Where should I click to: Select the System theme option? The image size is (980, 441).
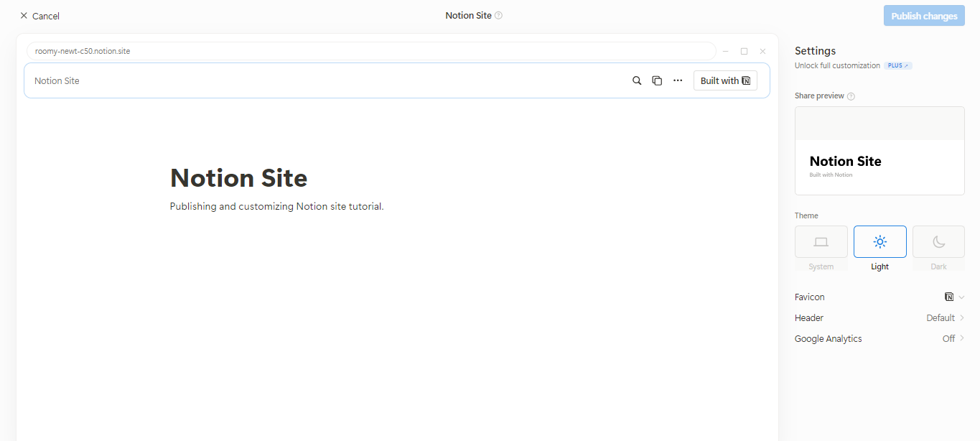pyautogui.click(x=821, y=242)
